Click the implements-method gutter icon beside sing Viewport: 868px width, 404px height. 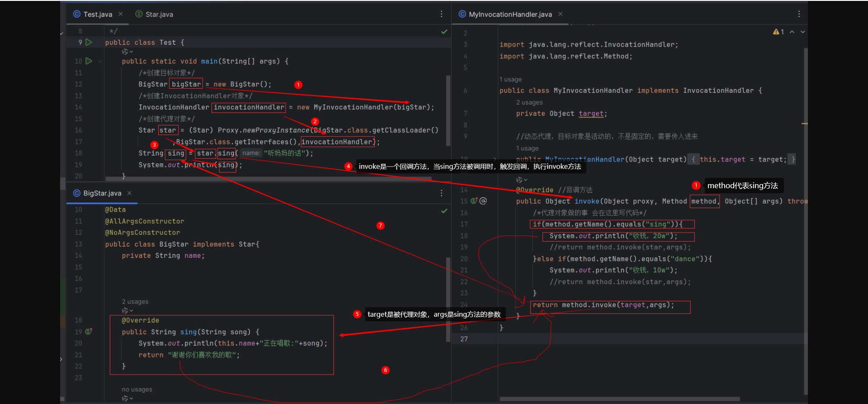point(89,332)
